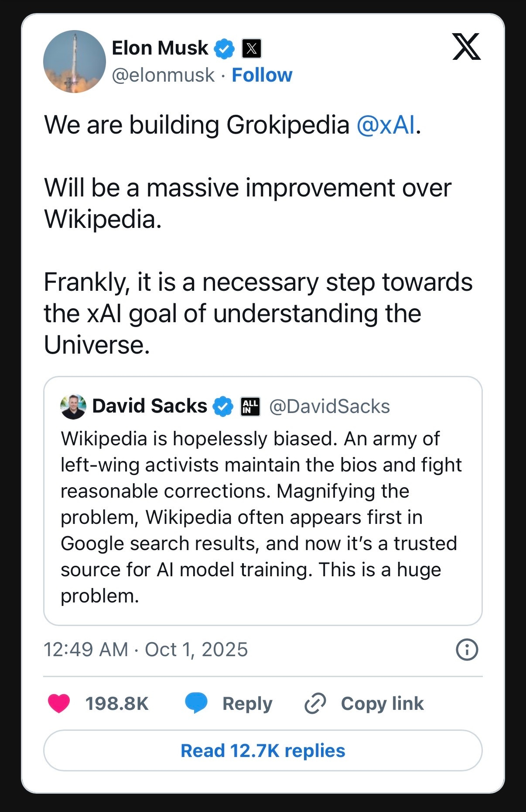Open the @xAI mention link

(x=386, y=125)
